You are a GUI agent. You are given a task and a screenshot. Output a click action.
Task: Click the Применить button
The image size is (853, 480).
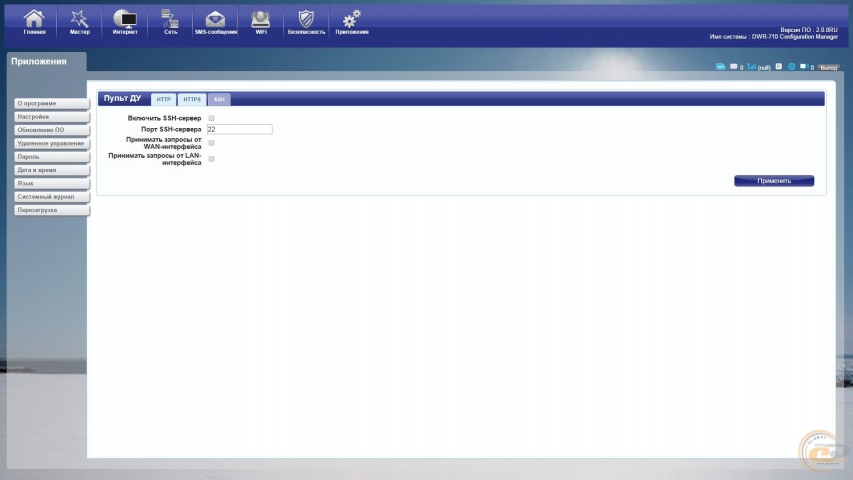[x=774, y=181]
